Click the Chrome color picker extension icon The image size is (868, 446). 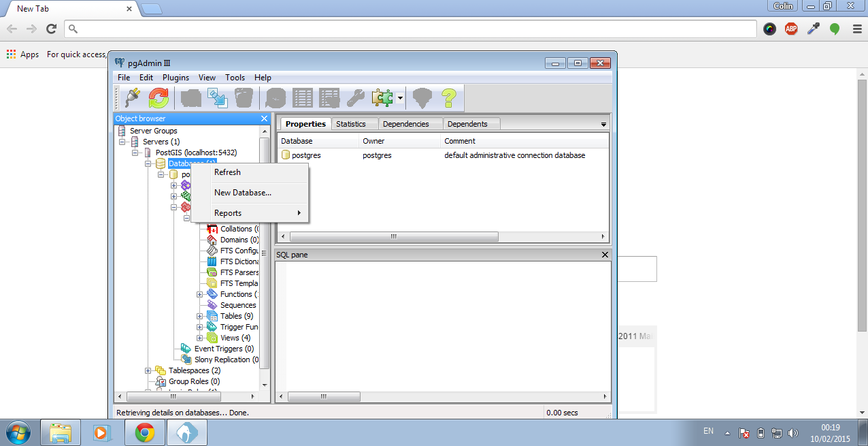click(769, 29)
